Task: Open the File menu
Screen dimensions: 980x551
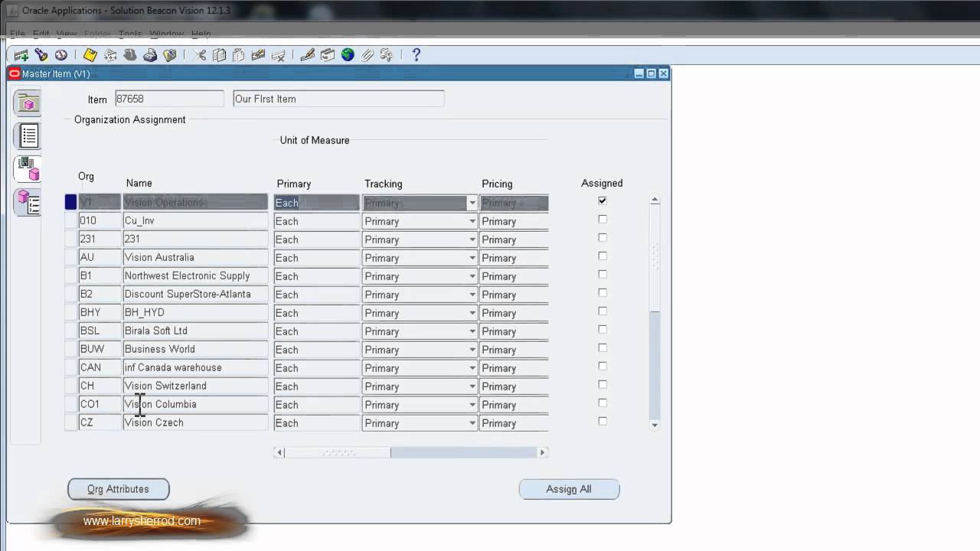Action: [17, 34]
